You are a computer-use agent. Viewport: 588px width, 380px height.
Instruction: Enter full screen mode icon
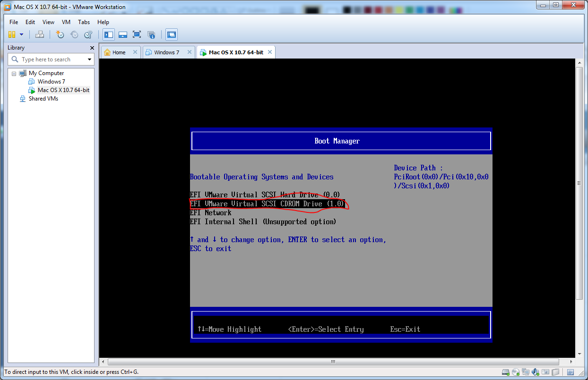(x=137, y=34)
